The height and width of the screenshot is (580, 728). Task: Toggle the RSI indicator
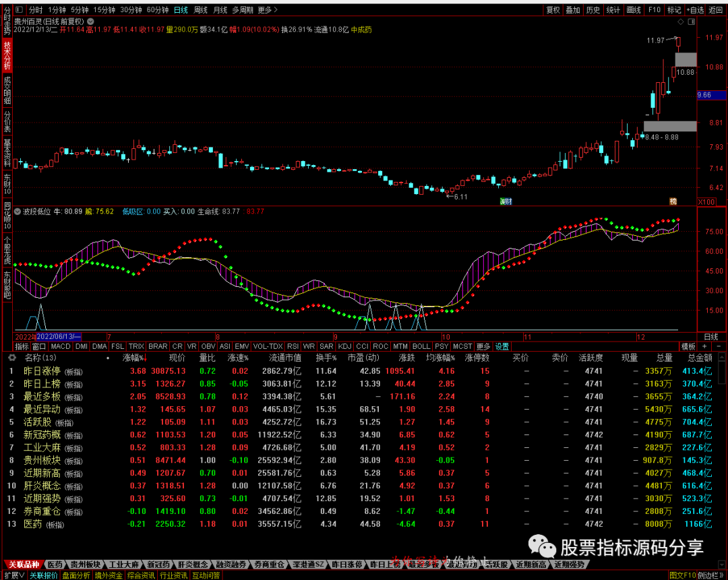[x=293, y=347]
